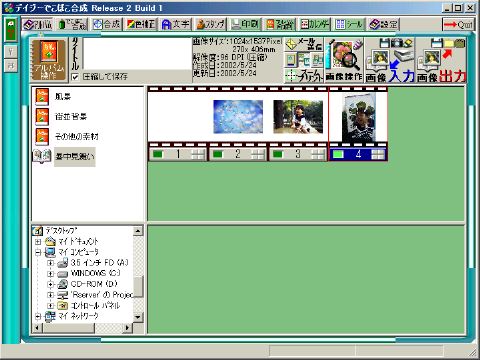
Task: Click the Quit button
Action: (x=458, y=25)
